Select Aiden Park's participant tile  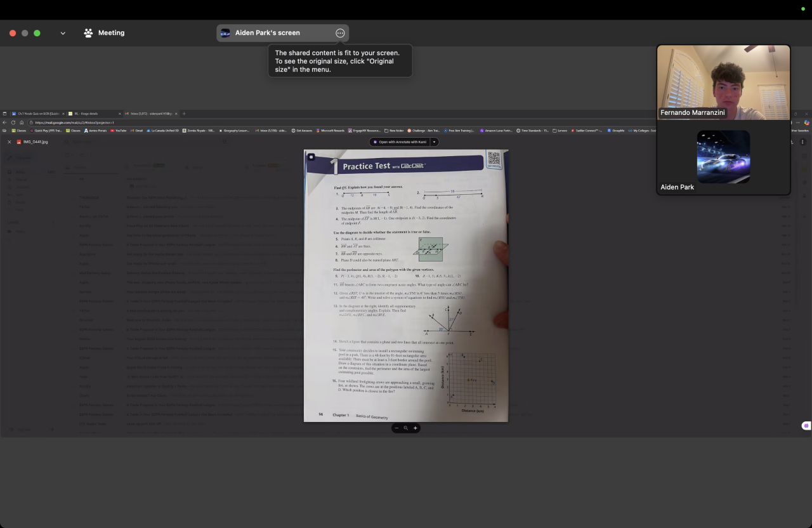(x=723, y=157)
